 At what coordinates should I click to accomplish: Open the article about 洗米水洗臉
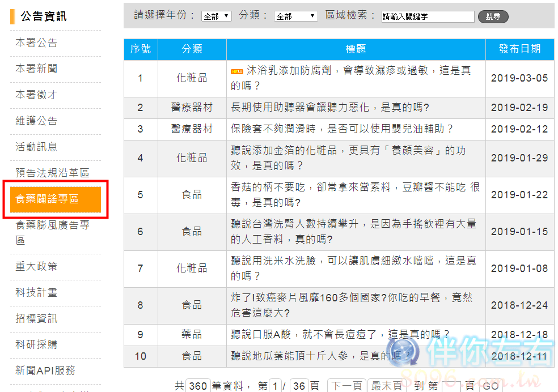point(353,269)
